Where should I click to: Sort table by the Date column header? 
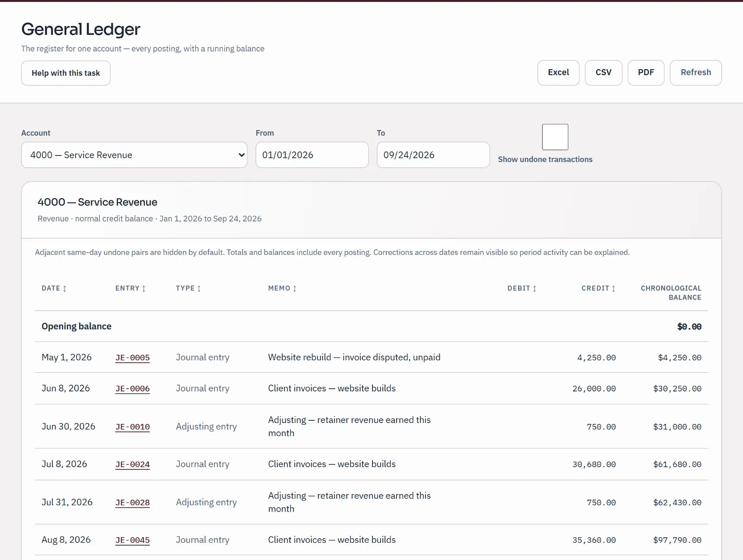tap(54, 288)
